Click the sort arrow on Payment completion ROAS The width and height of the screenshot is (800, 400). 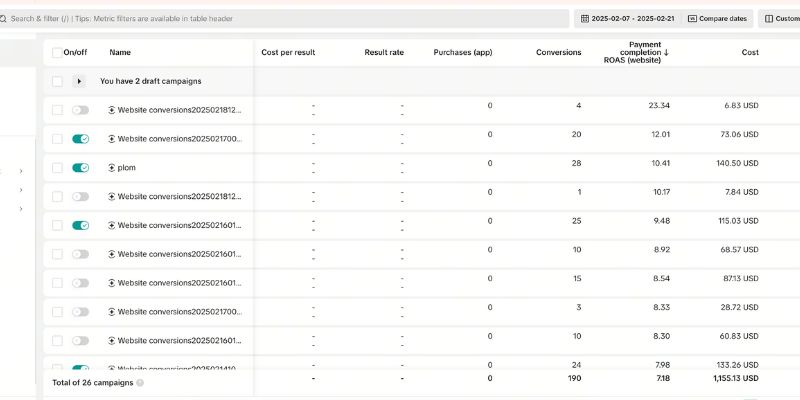(x=666, y=52)
